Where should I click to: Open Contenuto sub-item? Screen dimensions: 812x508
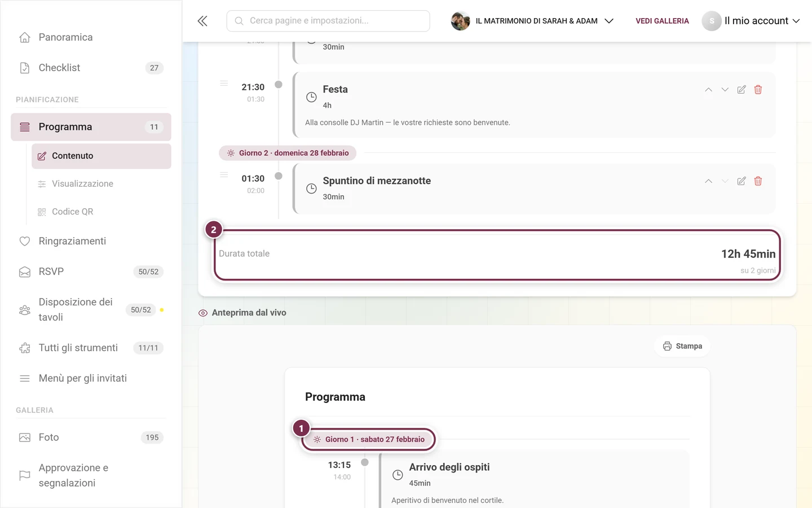[x=101, y=156]
